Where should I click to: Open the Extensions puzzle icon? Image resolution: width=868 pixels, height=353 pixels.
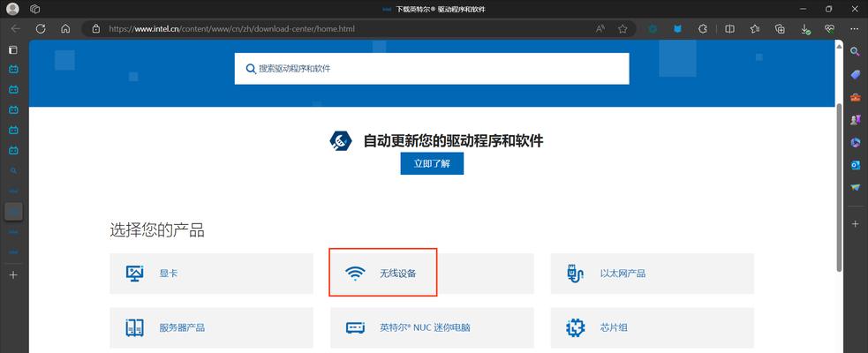tap(703, 29)
